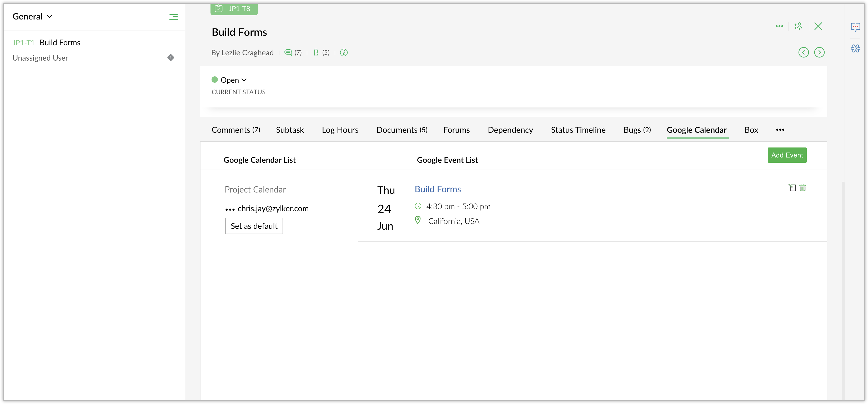Open the task info icon next to attachments
The height and width of the screenshot is (404, 868).
point(344,52)
